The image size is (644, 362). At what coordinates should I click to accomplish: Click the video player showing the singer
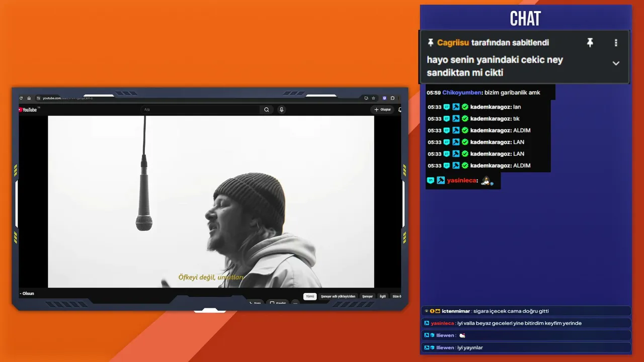211,202
